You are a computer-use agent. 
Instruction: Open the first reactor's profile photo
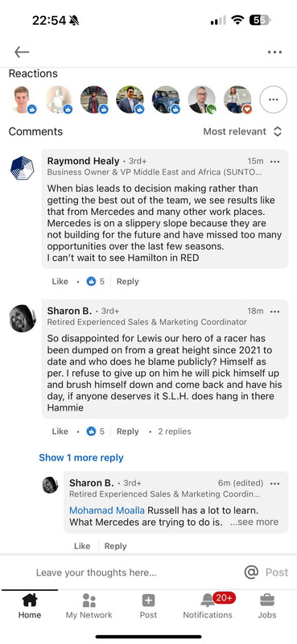point(23,99)
